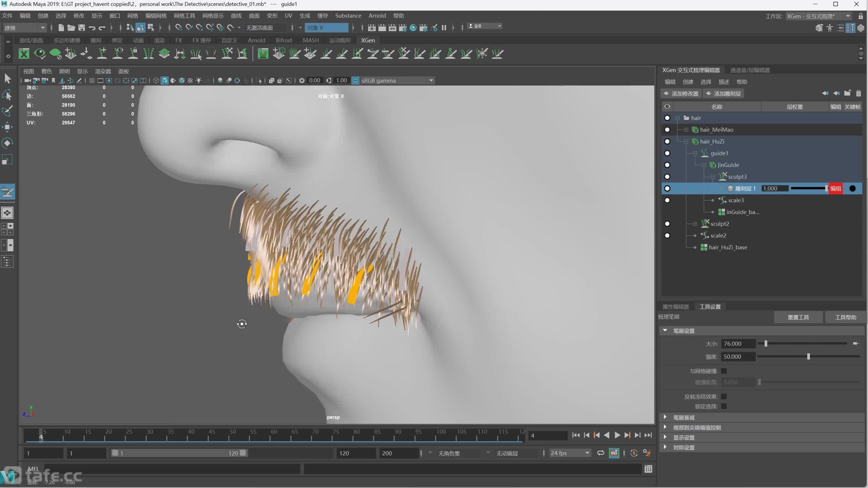Screen dimensions: 868x488
Task: Click the Open scene folder icon
Action: pyautogui.click(x=71, y=27)
